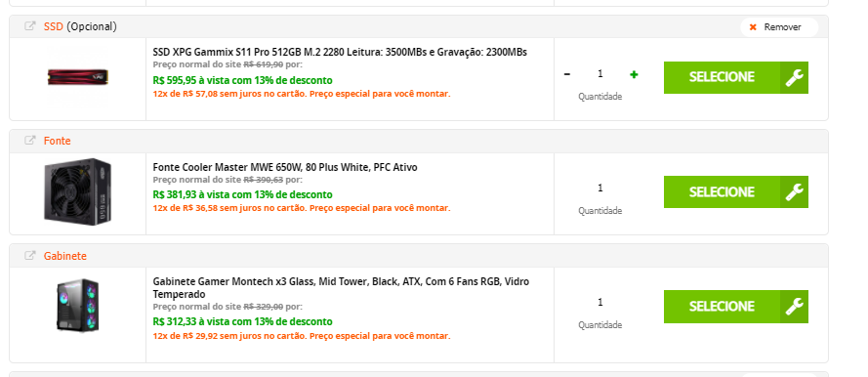Click the wrench icon in Gabinete row
This screenshot has width=868, height=377.
[794, 307]
